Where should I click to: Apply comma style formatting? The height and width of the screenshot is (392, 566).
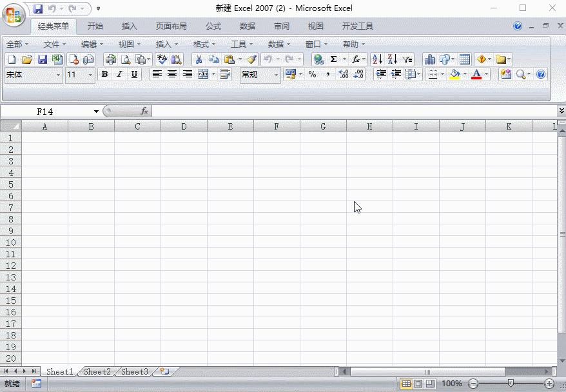coord(327,74)
